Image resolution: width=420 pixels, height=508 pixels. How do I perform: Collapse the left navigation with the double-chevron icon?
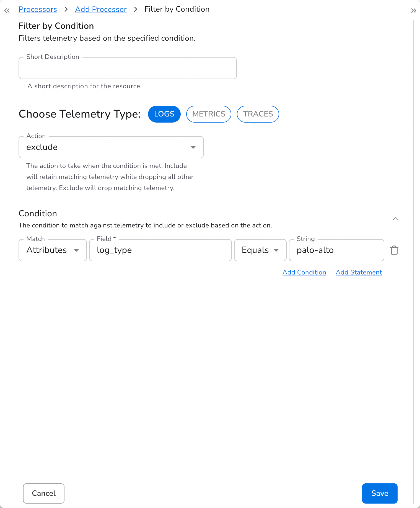click(x=7, y=10)
